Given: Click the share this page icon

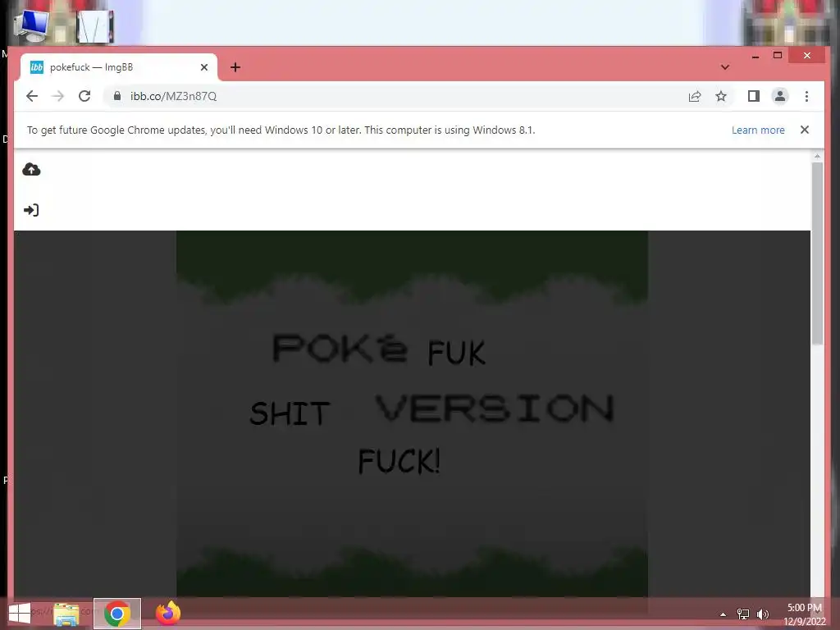Looking at the screenshot, I should (695, 97).
